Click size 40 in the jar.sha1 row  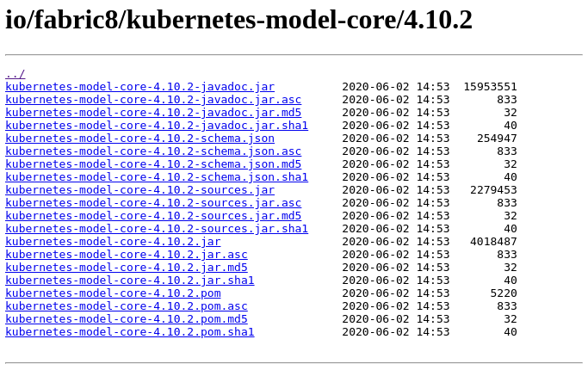(x=511, y=281)
